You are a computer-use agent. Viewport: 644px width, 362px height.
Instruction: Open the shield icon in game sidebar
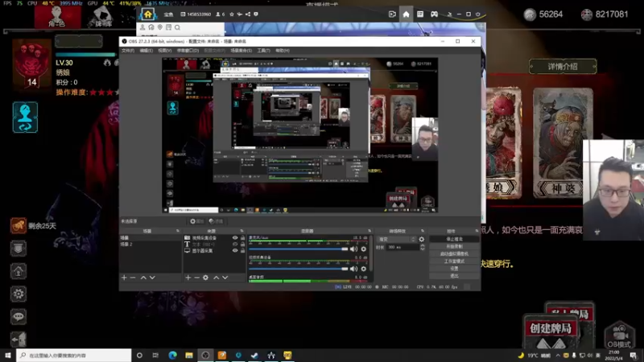[19, 249]
